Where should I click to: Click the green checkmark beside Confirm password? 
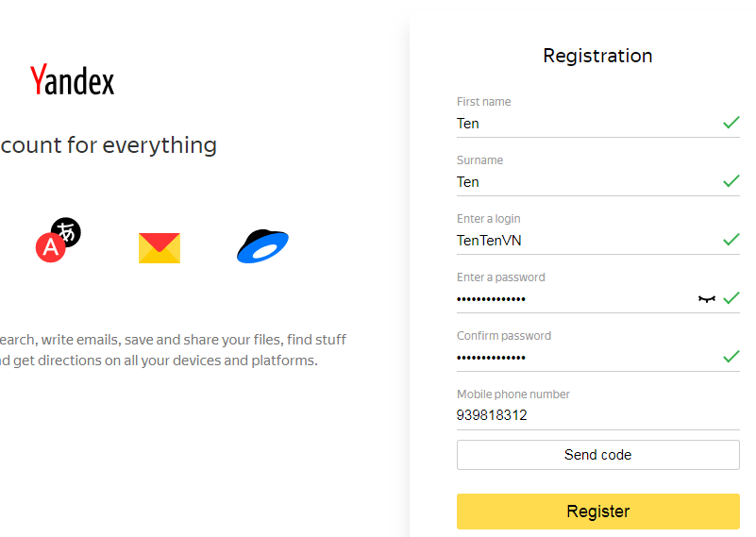tap(731, 356)
